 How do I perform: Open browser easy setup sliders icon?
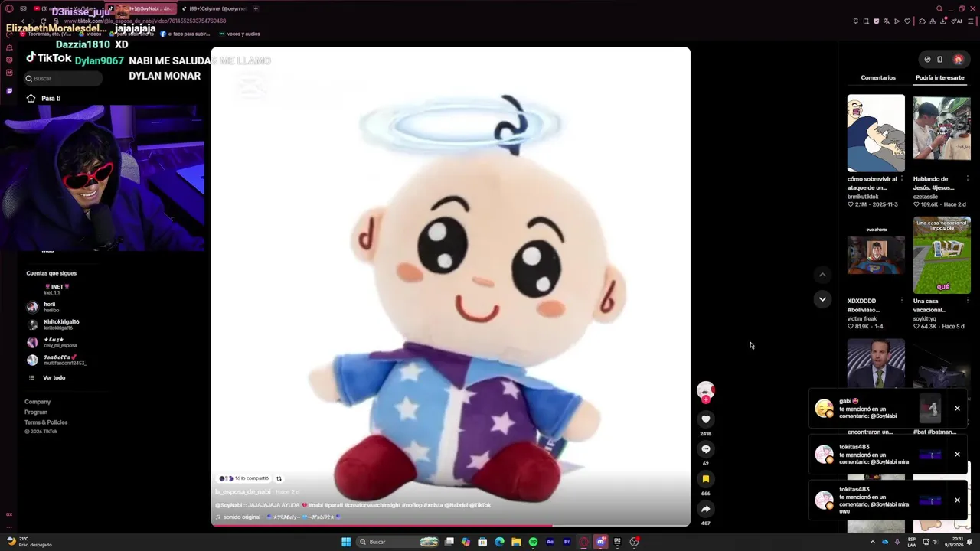click(x=971, y=21)
